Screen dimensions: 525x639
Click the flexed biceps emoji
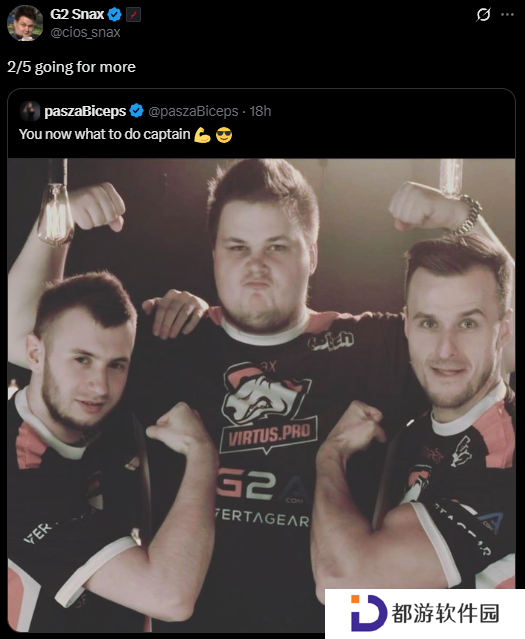[x=202, y=134]
